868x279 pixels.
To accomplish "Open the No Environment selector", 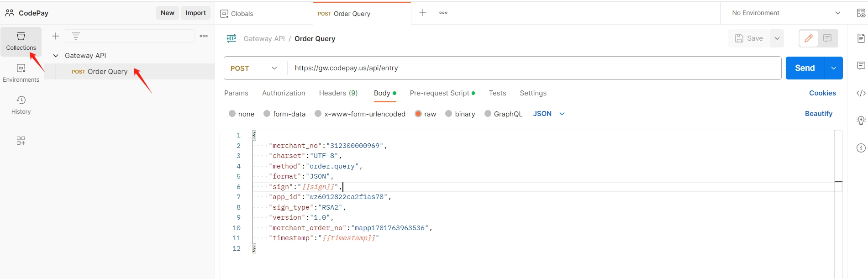I will tap(786, 13).
